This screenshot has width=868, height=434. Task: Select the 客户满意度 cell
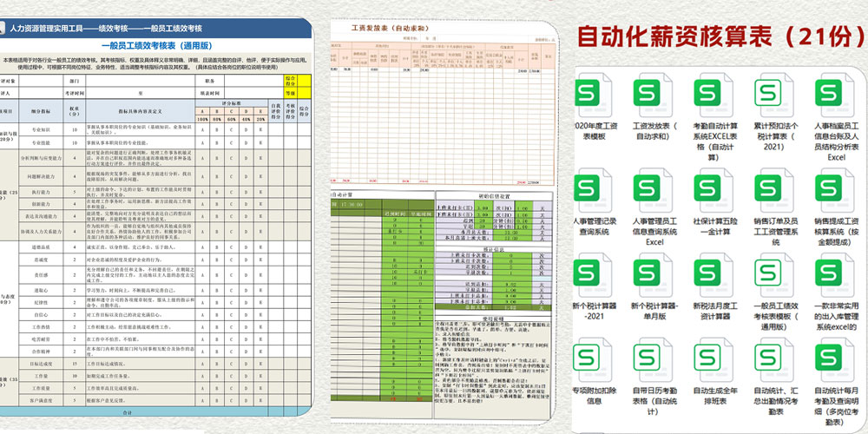(42, 399)
